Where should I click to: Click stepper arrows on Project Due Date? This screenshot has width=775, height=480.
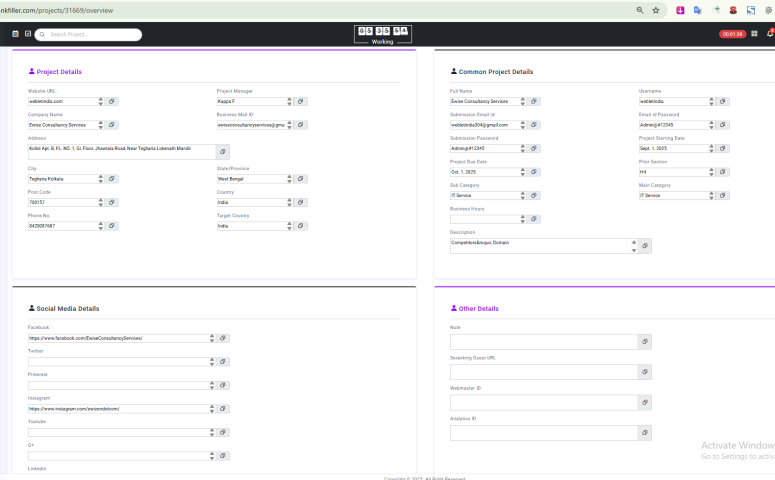(x=522, y=172)
